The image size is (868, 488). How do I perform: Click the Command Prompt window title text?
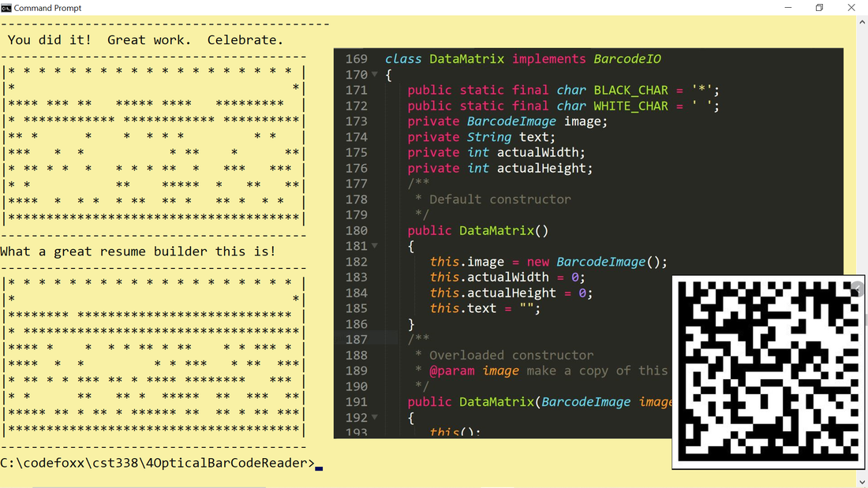[47, 8]
